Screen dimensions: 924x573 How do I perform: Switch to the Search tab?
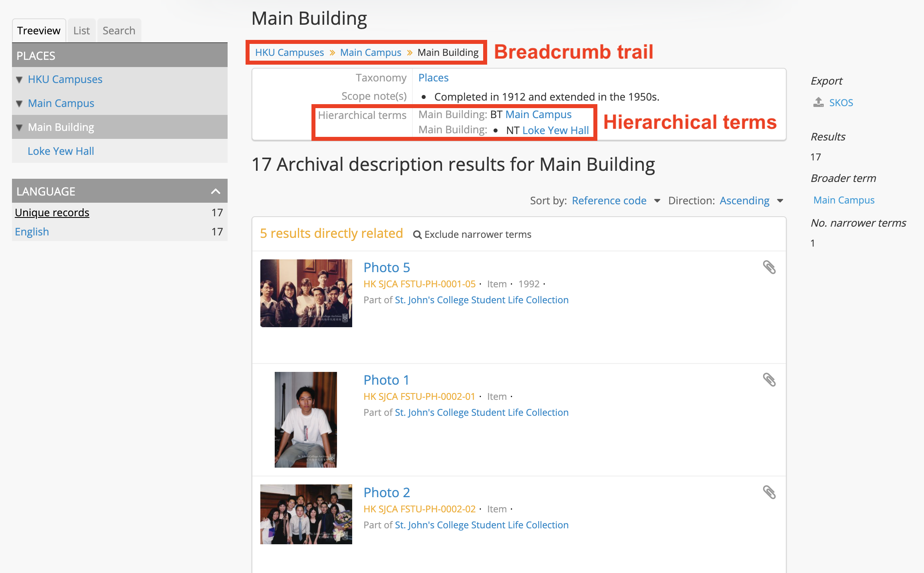119,30
